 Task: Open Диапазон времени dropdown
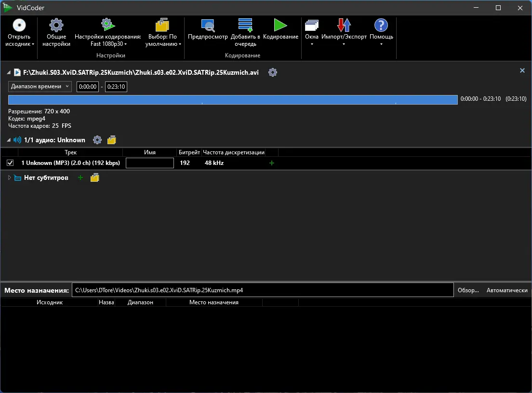[x=40, y=86]
